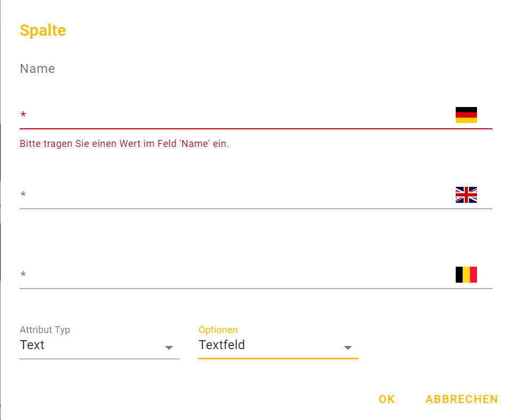Focus the German name input field
Screen dimensions: 510x420
click(x=234, y=116)
